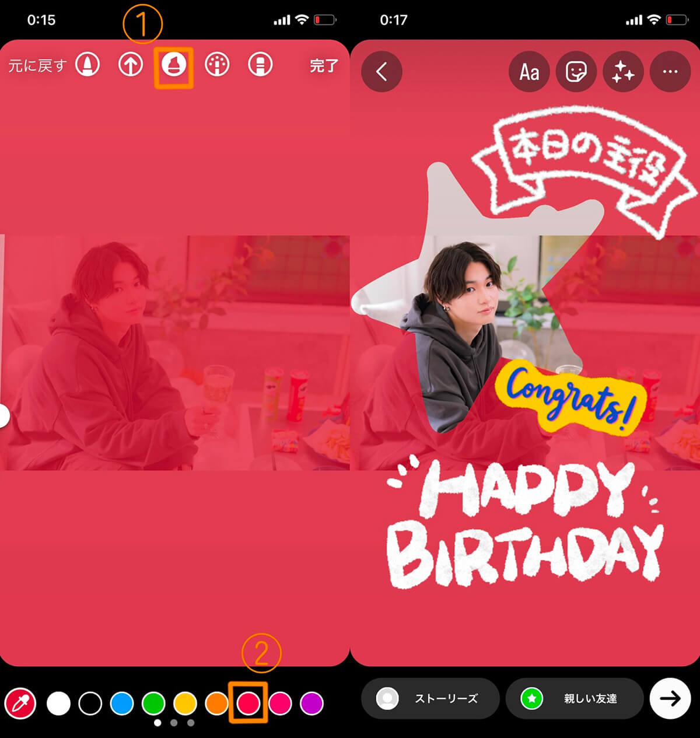Viewport: 700px width, 738px height.
Task: Select the blue color swatch
Action: [x=121, y=704]
